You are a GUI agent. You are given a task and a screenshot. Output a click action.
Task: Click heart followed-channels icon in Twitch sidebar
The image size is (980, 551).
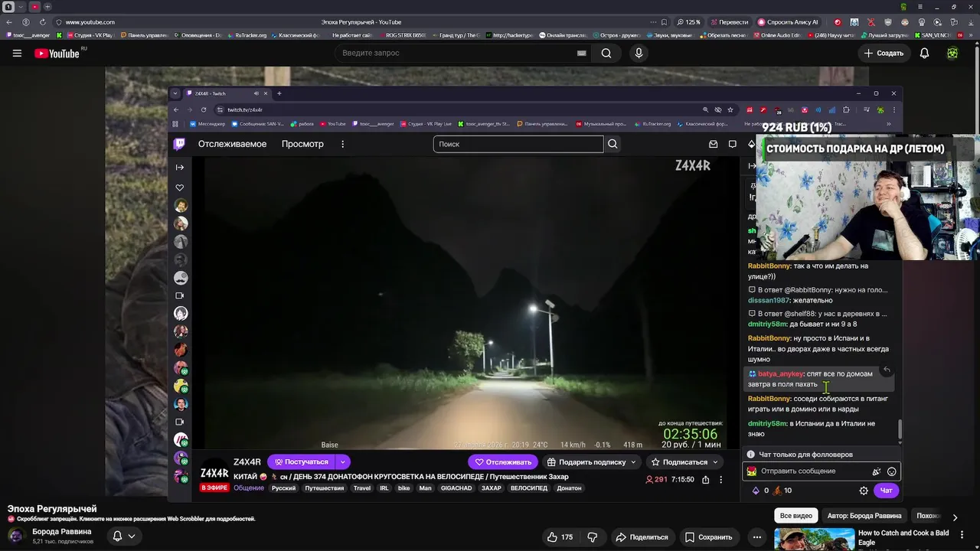coord(180,187)
